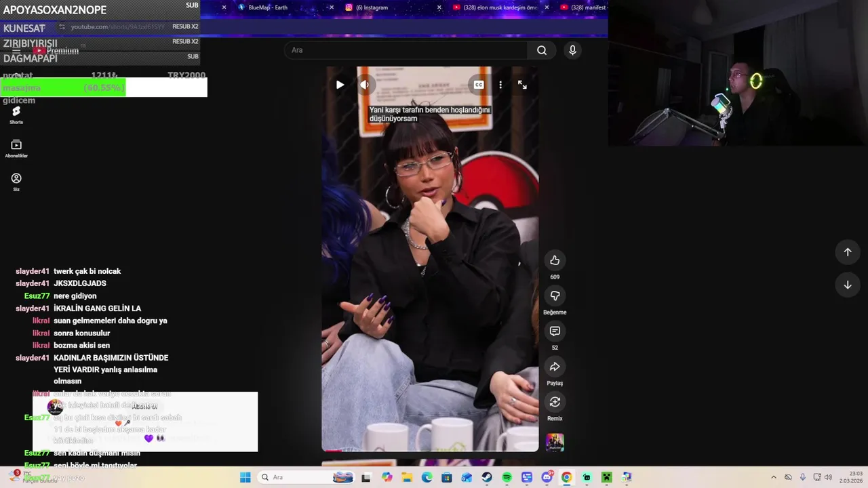Screen dimensions: 868x488
Task: Start voice search with microphone
Action: tap(572, 50)
